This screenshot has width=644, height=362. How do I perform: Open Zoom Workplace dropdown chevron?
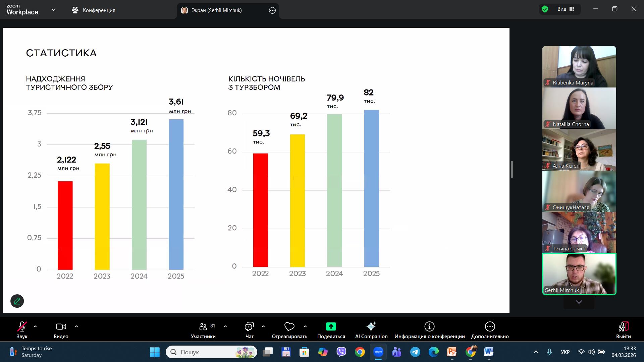coord(53,10)
